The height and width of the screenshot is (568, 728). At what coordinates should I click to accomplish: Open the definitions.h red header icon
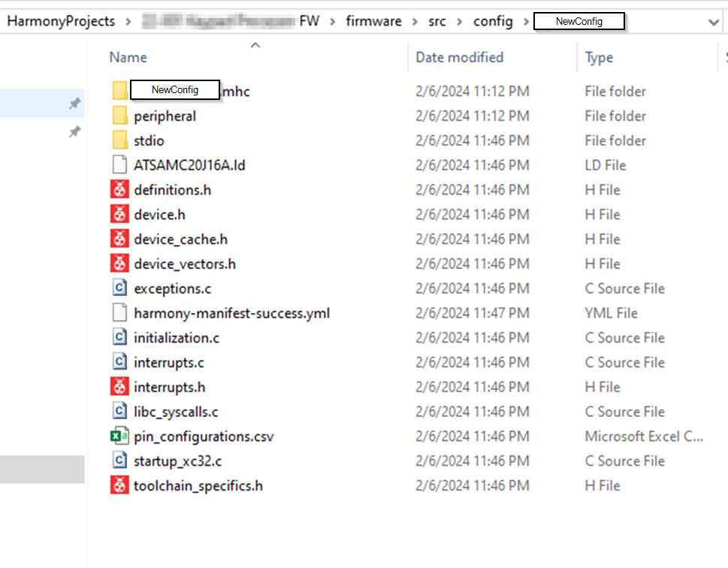click(x=120, y=189)
